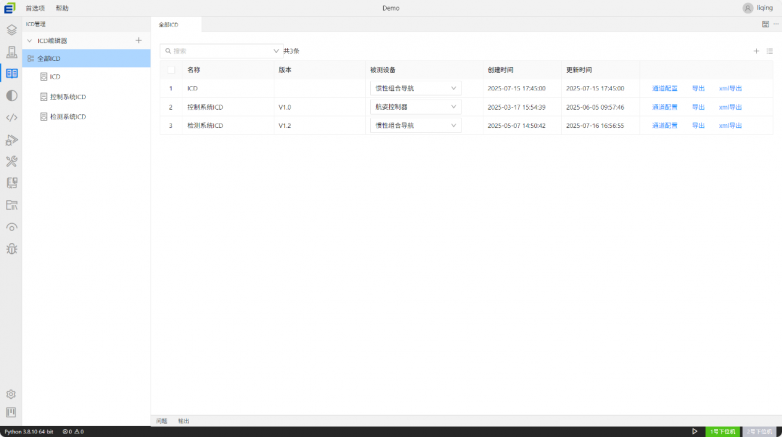Collapse the ICD编辑器 section chevron
Viewport: 782px width, 437px height.
[29, 40]
